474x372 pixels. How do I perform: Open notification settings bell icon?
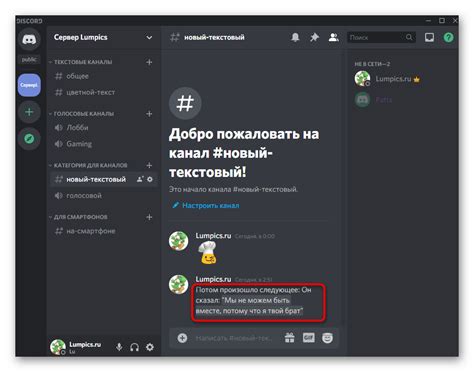tap(295, 37)
